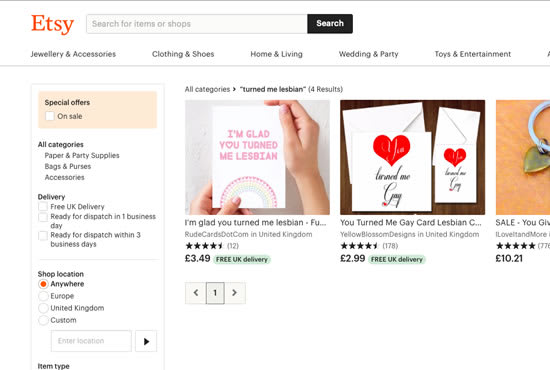Click the search for items field
This screenshot has height=370, width=550.
pos(197,23)
